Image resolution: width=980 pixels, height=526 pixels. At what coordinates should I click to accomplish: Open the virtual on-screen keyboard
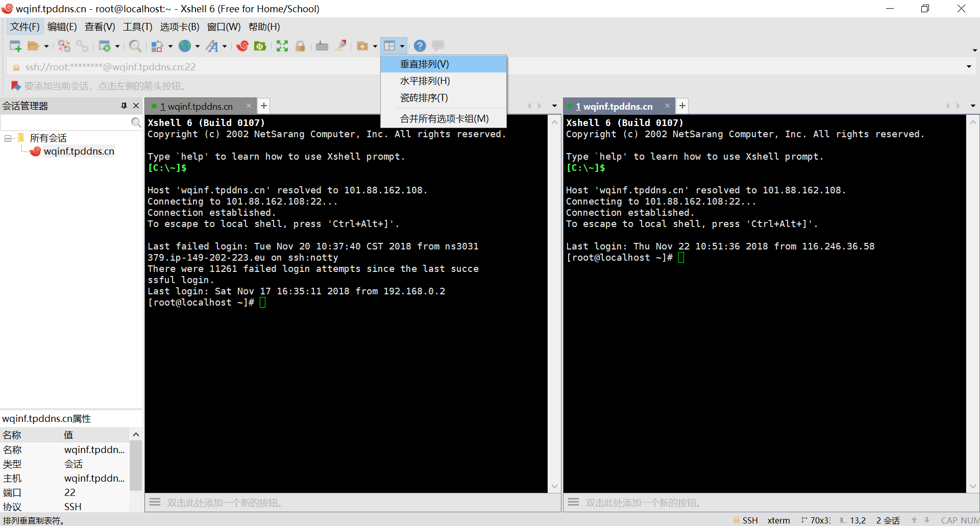pyautogui.click(x=322, y=46)
